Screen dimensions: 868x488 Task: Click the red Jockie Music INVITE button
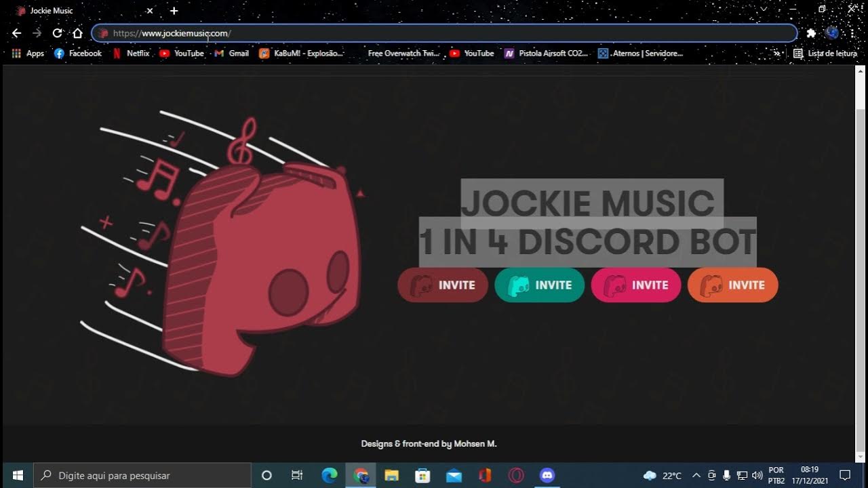coord(442,285)
